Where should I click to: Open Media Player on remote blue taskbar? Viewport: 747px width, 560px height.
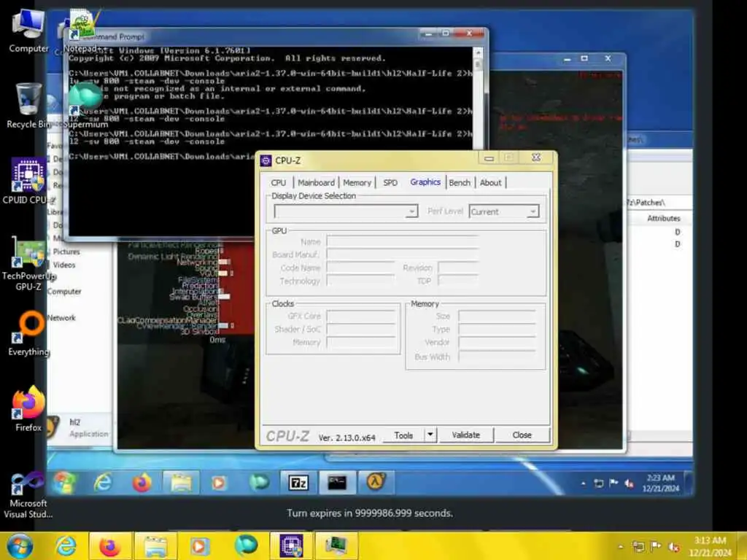[x=219, y=483]
